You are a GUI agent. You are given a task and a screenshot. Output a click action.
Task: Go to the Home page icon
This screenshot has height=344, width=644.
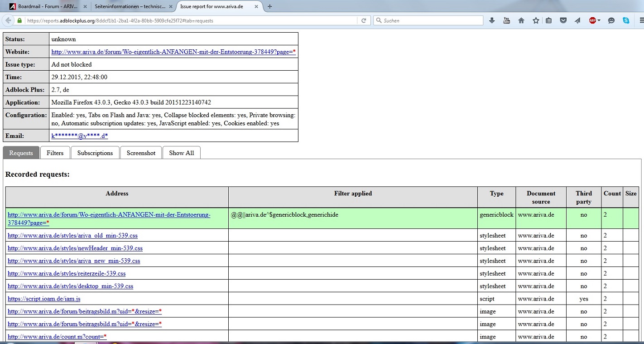[521, 20]
